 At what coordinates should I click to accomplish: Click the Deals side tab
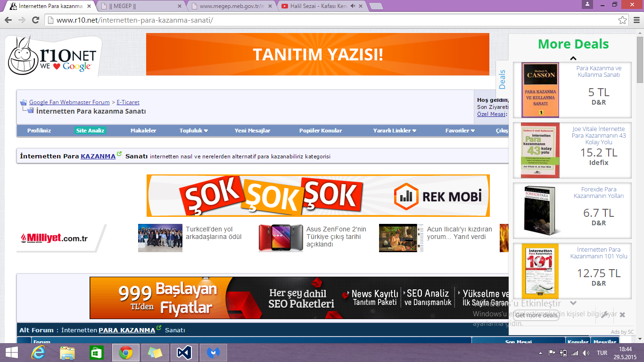(502, 79)
